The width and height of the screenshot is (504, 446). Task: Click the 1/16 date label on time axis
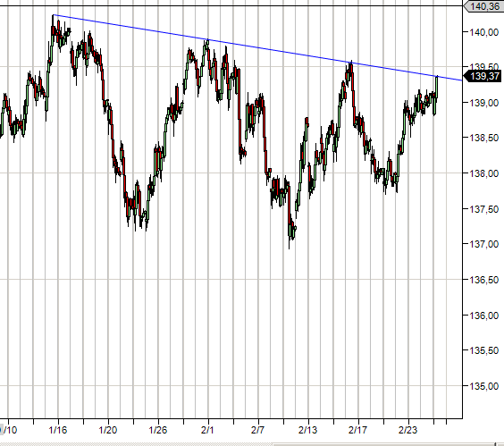coord(58,430)
